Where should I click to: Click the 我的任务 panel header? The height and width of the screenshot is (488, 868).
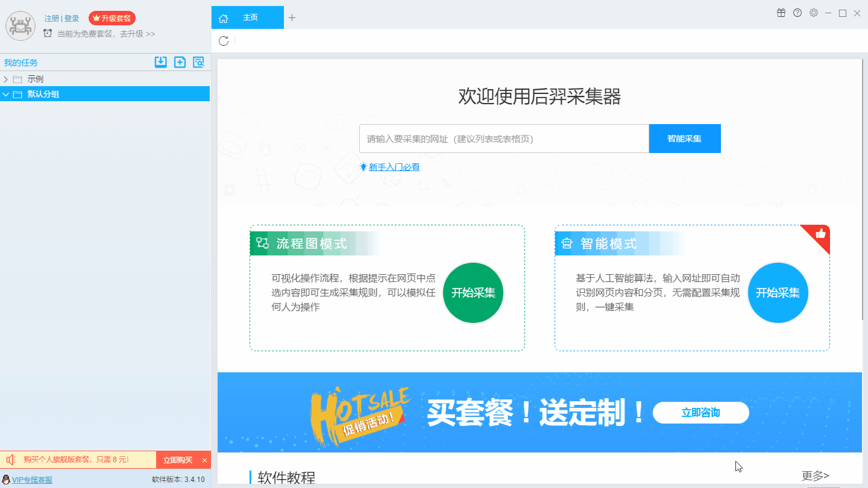(21, 63)
